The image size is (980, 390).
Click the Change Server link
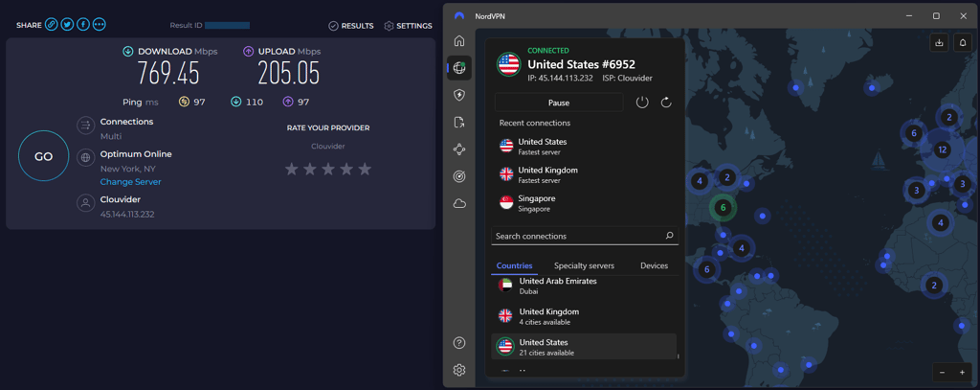130,182
